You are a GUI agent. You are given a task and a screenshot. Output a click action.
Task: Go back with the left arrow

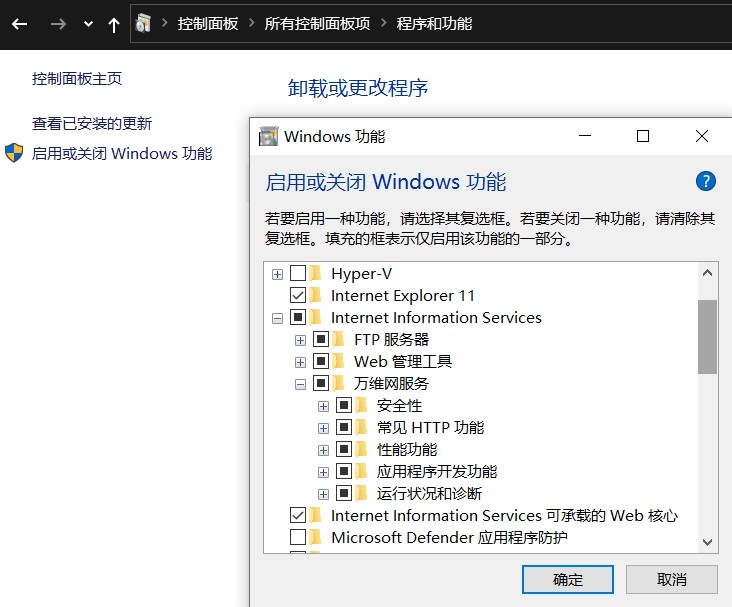[19, 24]
